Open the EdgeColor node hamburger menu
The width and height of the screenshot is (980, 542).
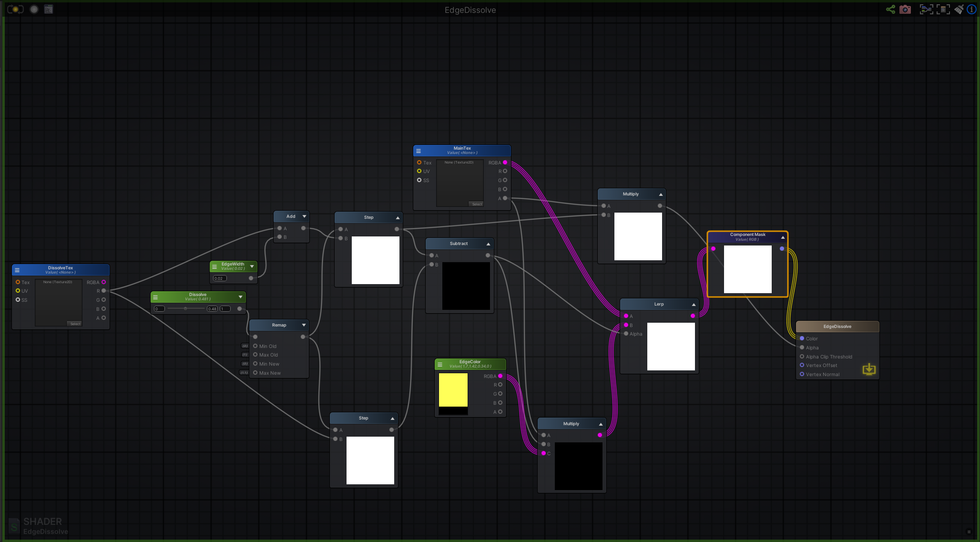pos(440,364)
